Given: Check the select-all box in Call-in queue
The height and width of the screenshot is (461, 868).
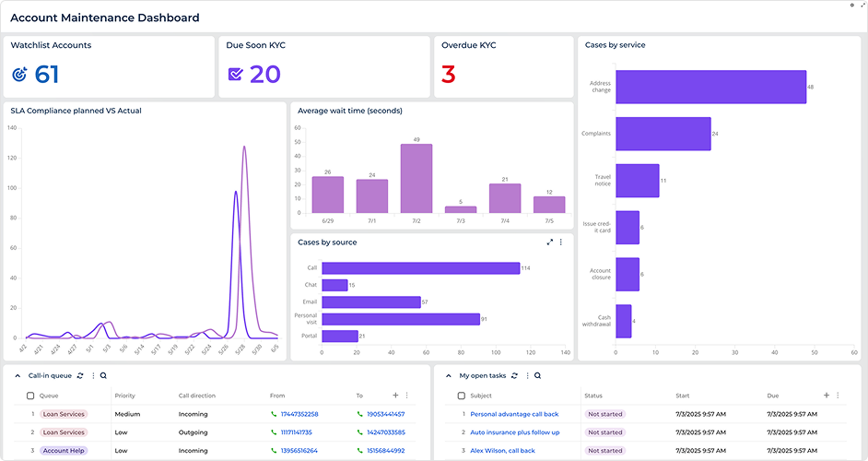Looking at the screenshot, I should click(x=30, y=396).
